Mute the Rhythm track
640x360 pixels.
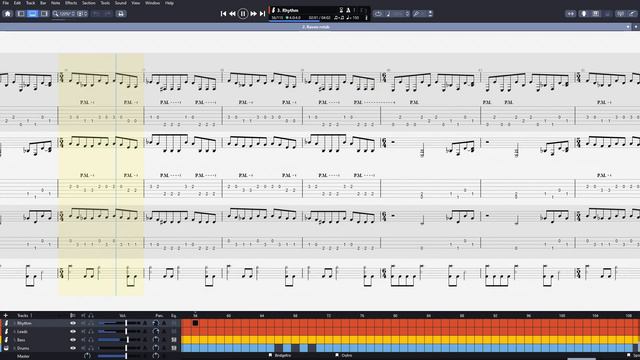coord(84,323)
